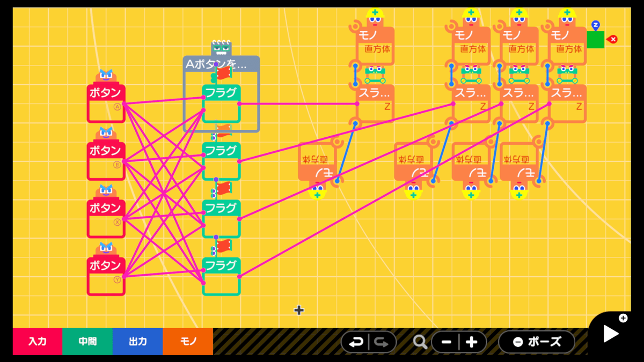This screenshot has width=644, height=362.
Task: Select the ボタン Nodon labeled Y
Action: [106, 276]
